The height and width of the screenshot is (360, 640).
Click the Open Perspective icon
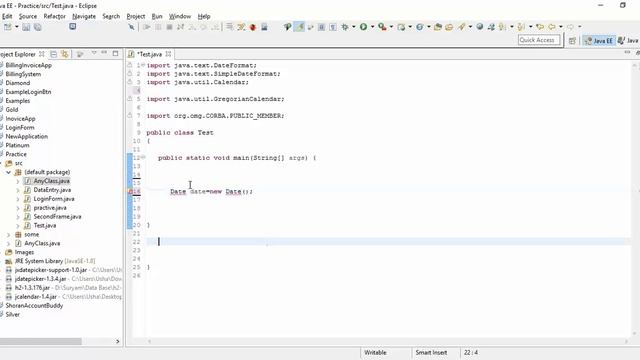[x=572, y=40]
